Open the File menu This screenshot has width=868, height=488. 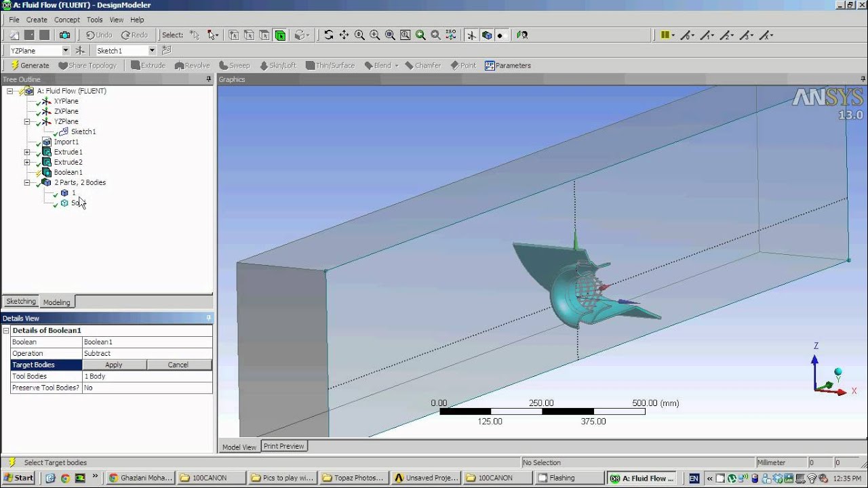(14, 20)
